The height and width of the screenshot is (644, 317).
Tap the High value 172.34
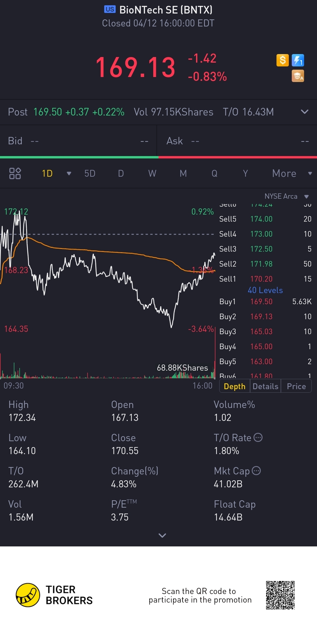22,417
